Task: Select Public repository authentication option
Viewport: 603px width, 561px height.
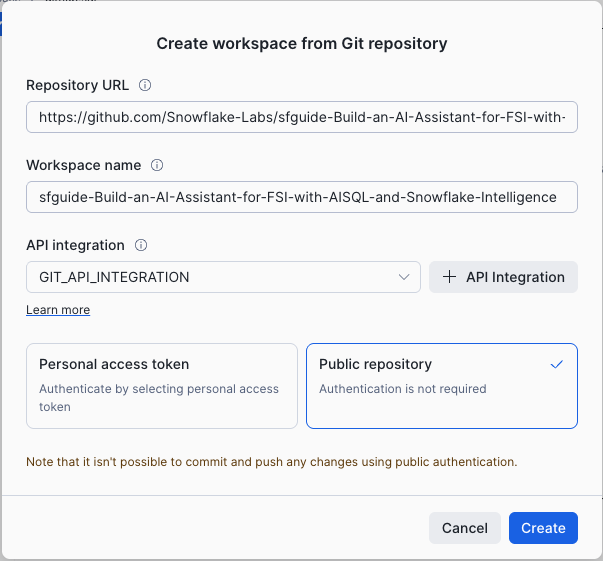Action: [442, 386]
